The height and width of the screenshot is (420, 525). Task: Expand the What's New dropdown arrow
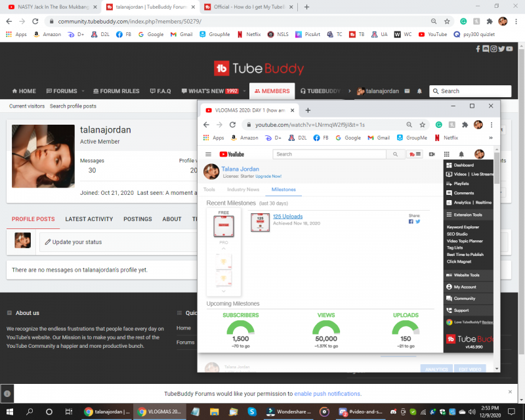[x=244, y=91]
